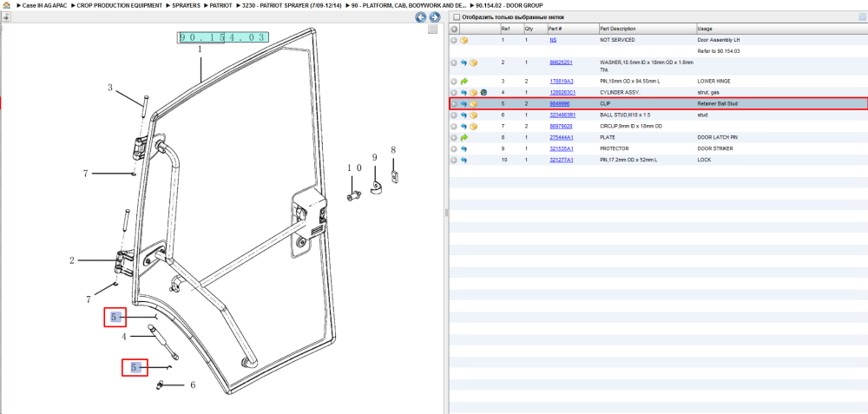Go to next diagram with right arrow
This screenshot has height=414, width=868.
pos(435,17)
